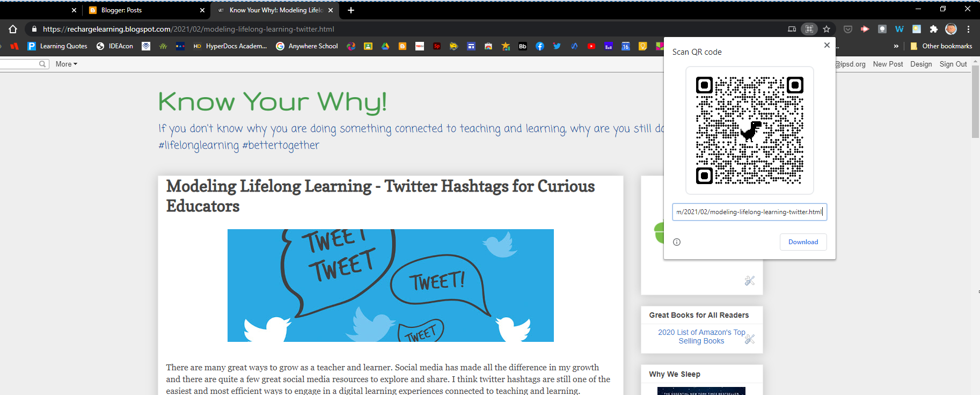The width and height of the screenshot is (980, 395).
Task: Expand the Blogger More dropdown
Action: click(x=67, y=64)
